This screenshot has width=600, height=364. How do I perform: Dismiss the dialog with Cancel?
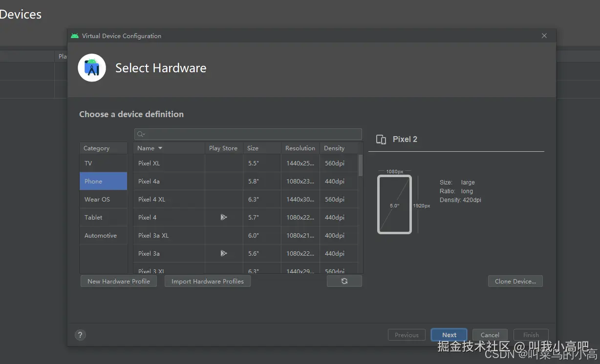pyautogui.click(x=490, y=335)
